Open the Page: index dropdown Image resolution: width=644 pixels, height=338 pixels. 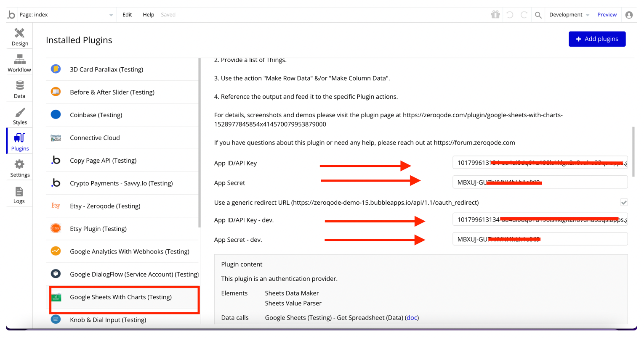(66, 15)
